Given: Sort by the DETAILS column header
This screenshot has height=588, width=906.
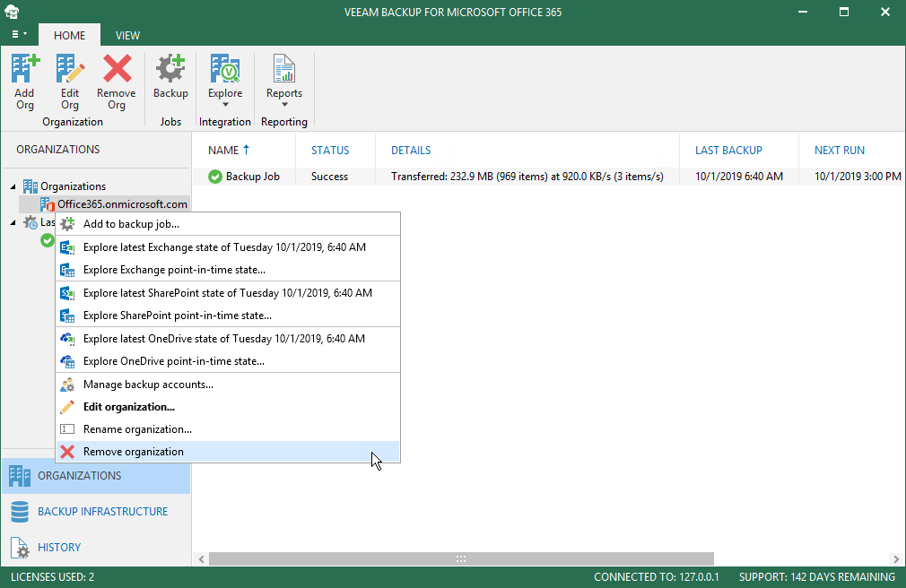Looking at the screenshot, I should pos(527,151).
